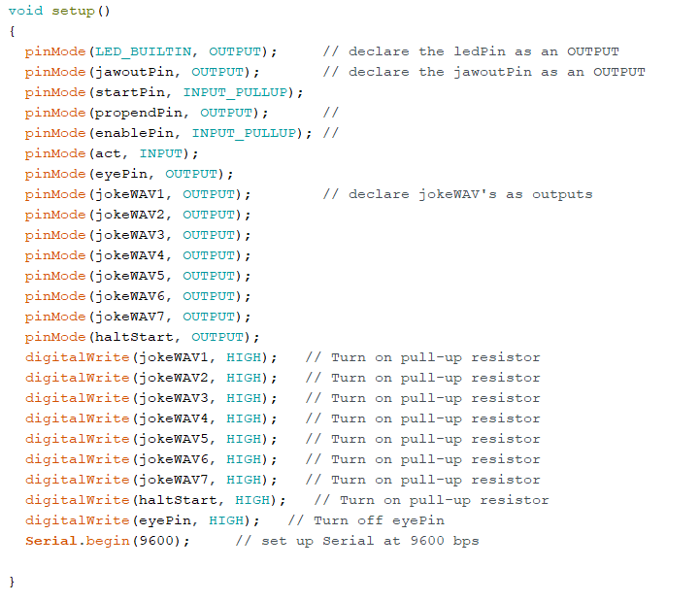
Task: Click the Serial.begin(9600) line
Action: 107,541
